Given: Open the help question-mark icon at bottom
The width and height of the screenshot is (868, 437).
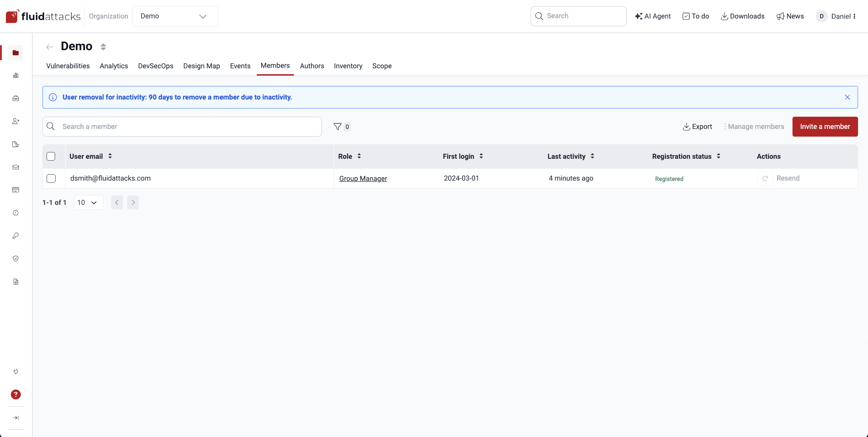Looking at the screenshot, I should pos(16,394).
